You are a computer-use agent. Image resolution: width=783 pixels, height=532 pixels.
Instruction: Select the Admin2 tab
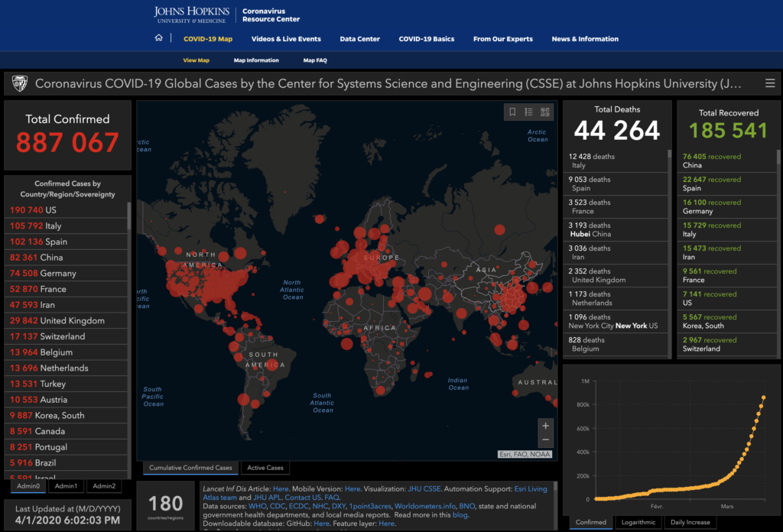104,486
